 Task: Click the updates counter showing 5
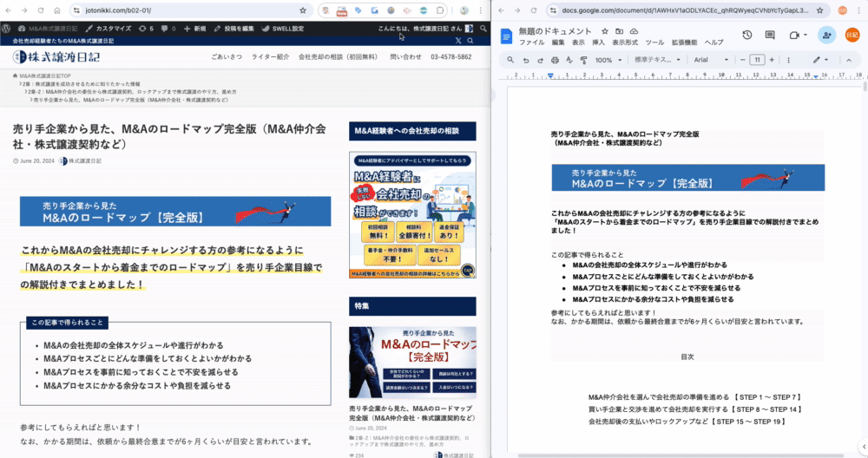[x=146, y=29]
